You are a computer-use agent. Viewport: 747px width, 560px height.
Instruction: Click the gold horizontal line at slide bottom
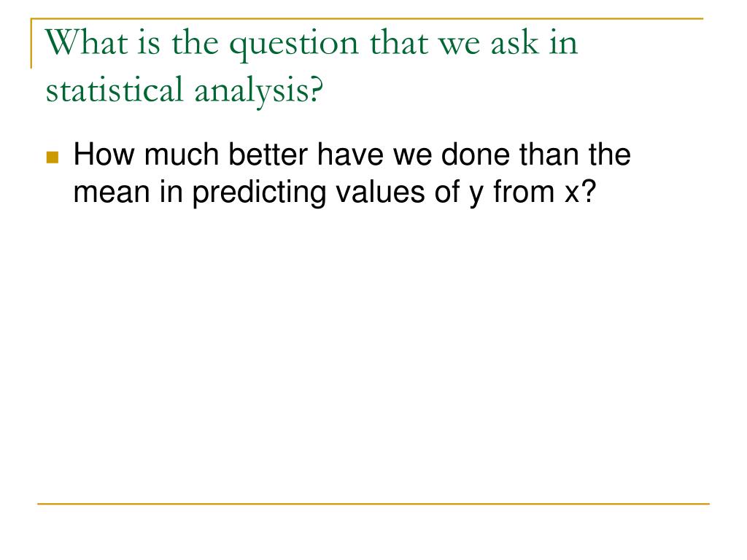coord(373,503)
